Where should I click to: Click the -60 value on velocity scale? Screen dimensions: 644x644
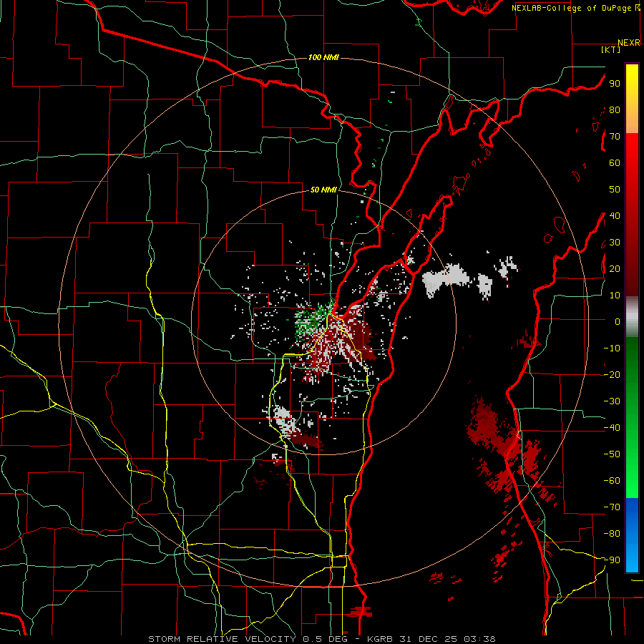coord(612,481)
